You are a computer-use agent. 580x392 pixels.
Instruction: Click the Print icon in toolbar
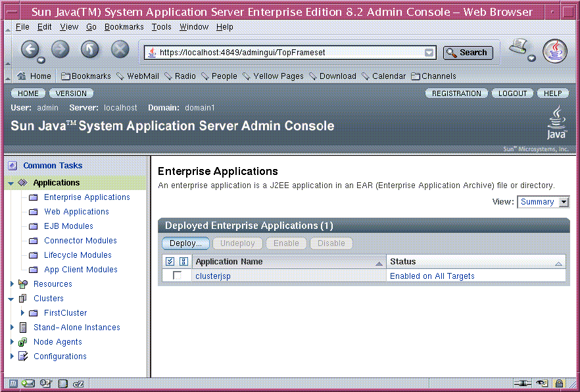[518, 47]
